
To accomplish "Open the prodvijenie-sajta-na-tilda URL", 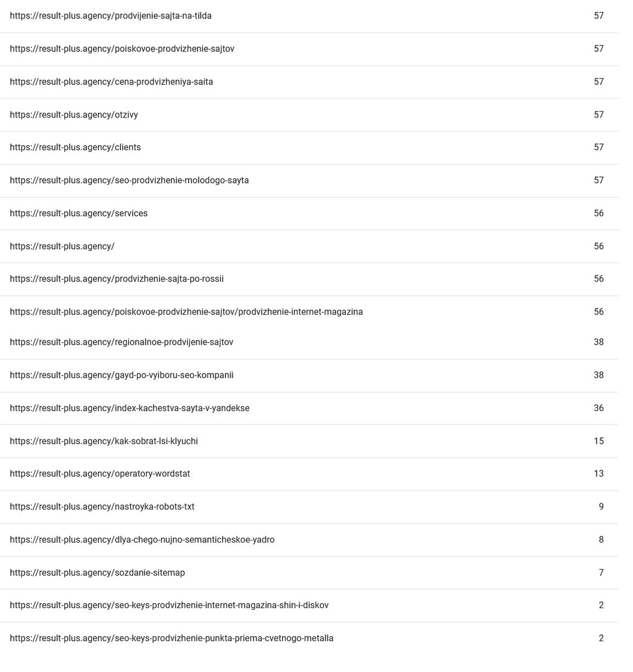I will pyautogui.click(x=111, y=16).
